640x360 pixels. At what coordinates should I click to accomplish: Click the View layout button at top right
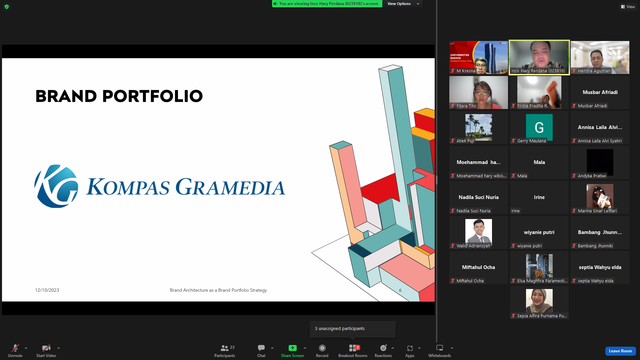(x=628, y=7)
